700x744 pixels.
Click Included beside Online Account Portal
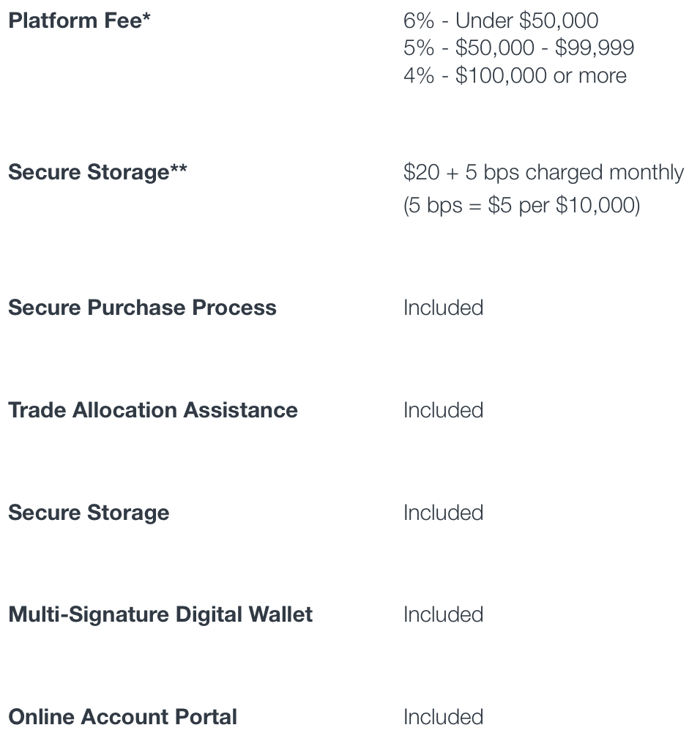(x=443, y=717)
